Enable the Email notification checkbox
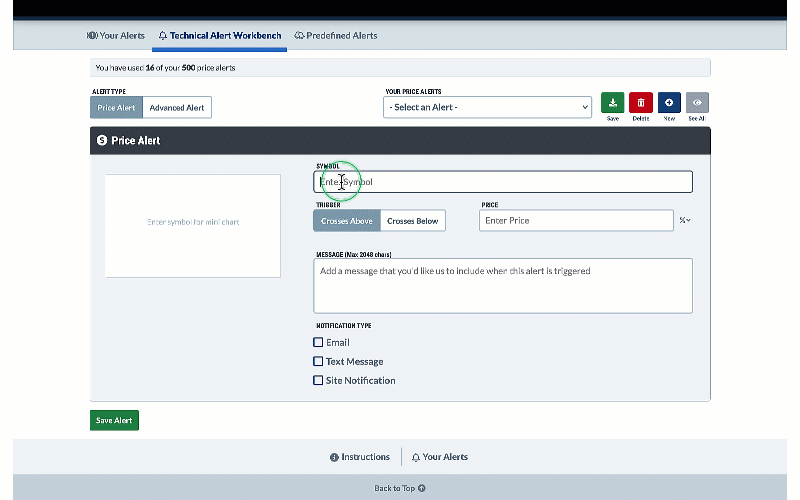 [x=318, y=342]
